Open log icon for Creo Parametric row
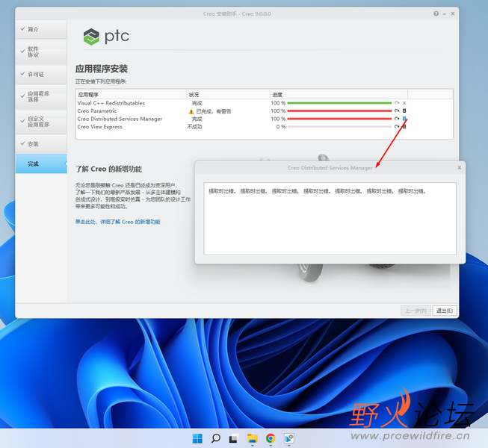Image resolution: width=488 pixels, height=448 pixels. (404, 111)
